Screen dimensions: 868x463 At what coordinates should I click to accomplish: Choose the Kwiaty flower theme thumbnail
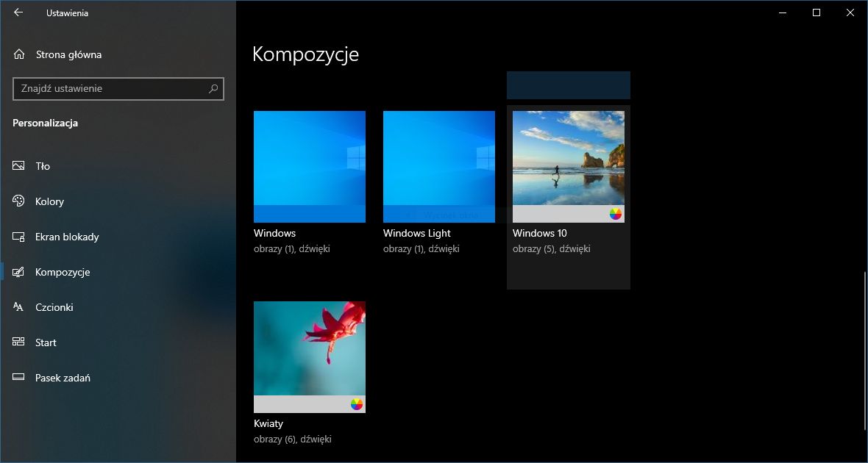click(310, 356)
